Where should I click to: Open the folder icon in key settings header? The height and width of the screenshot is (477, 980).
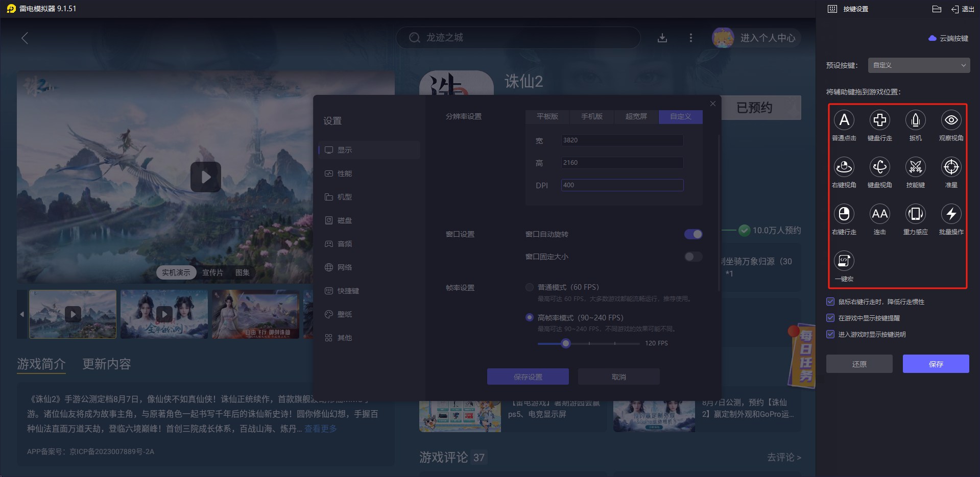[937, 9]
